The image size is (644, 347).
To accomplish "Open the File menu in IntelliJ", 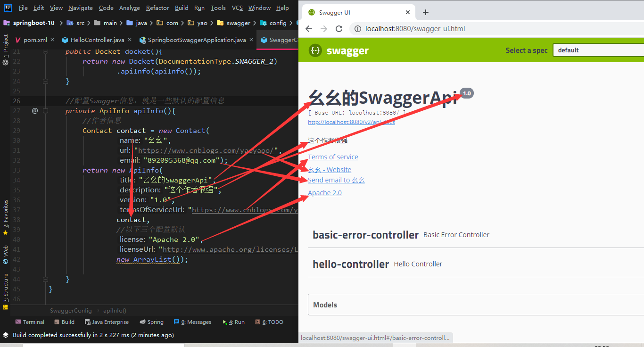I will point(23,8).
